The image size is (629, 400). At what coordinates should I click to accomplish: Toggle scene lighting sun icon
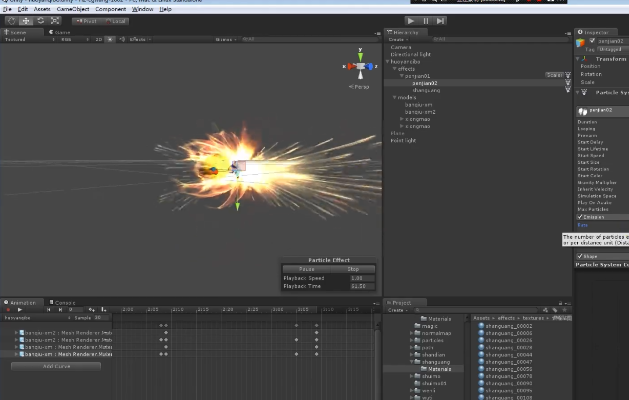110,39
